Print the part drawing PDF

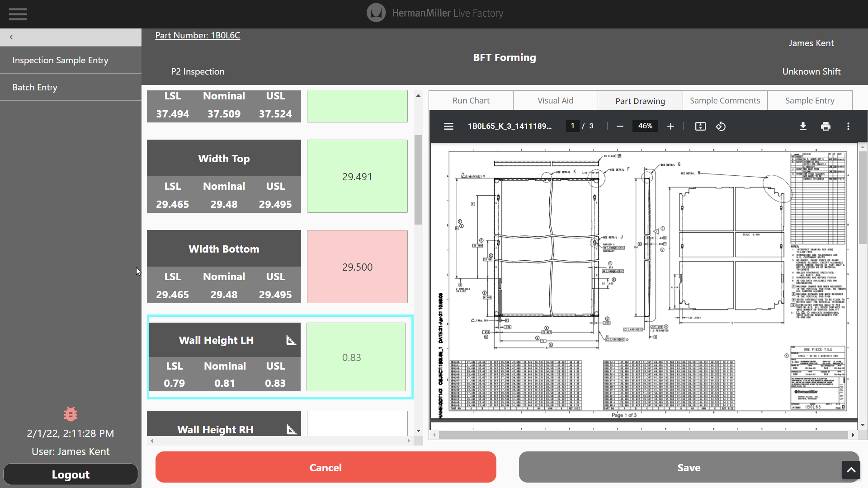826,126
